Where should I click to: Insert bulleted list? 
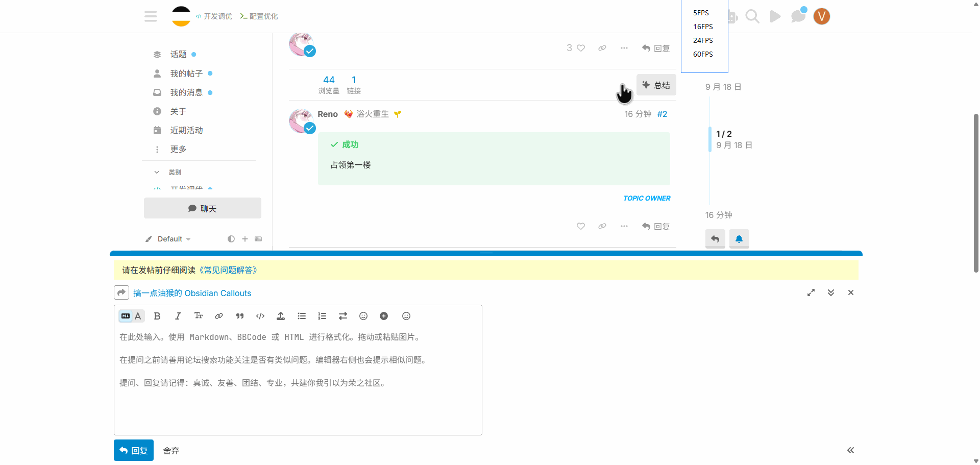[302, 316]
